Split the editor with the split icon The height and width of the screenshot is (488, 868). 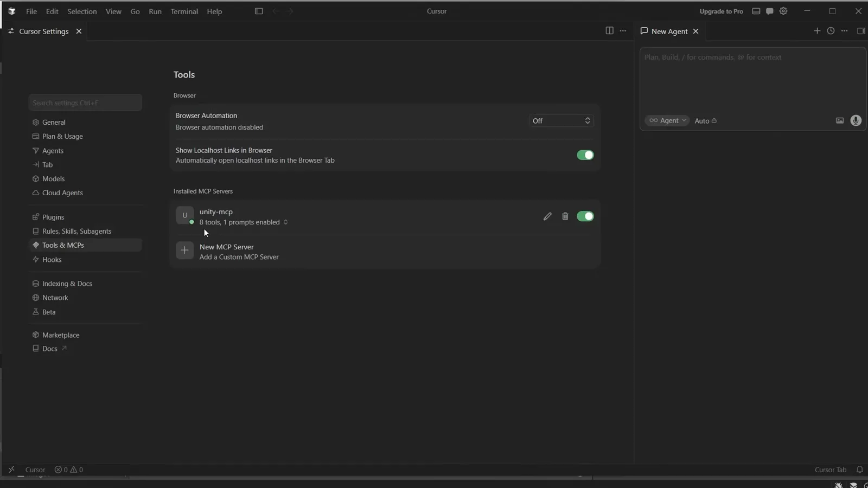tap(609, 31)
